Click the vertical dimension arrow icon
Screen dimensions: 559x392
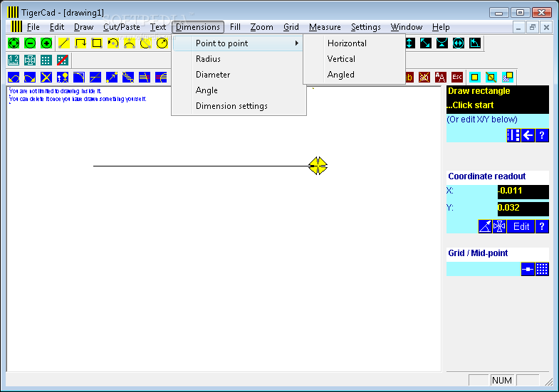coord(409,43)
